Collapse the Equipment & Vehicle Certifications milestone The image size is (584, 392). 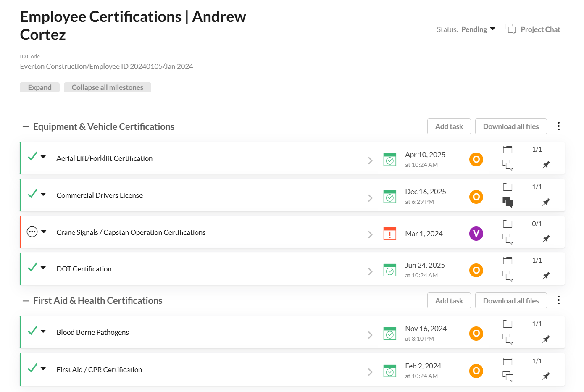coord(26,127)
